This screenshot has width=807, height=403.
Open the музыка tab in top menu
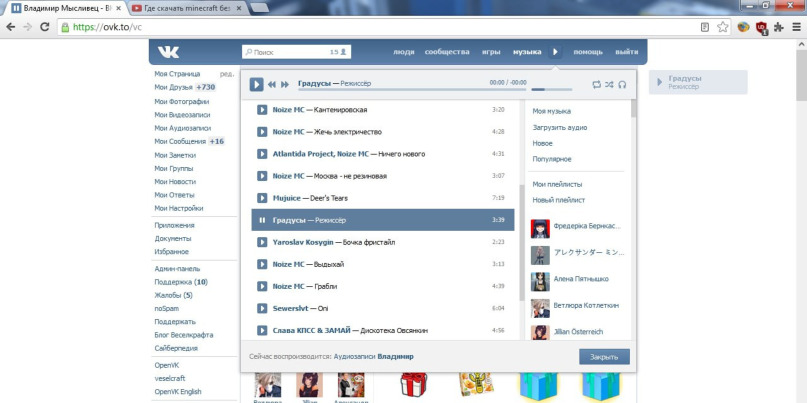(526, 51)
